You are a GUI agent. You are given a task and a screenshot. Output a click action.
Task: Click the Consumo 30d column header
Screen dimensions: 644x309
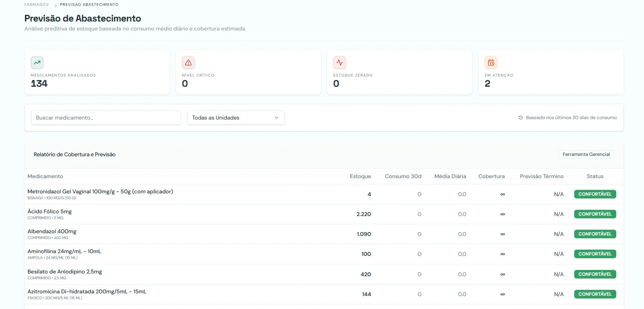point(403,176)
